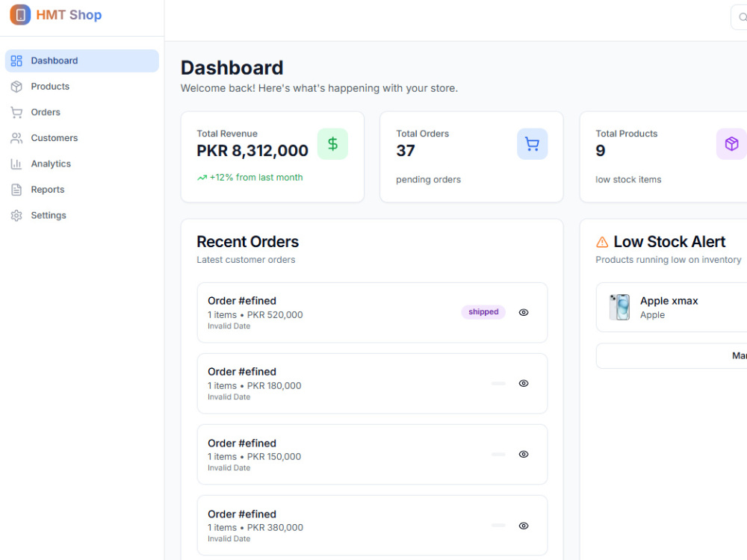The width and height of the screenshot is (747, 560).
Task: Go to Products in the sidebar
Action: pos(82,87)
